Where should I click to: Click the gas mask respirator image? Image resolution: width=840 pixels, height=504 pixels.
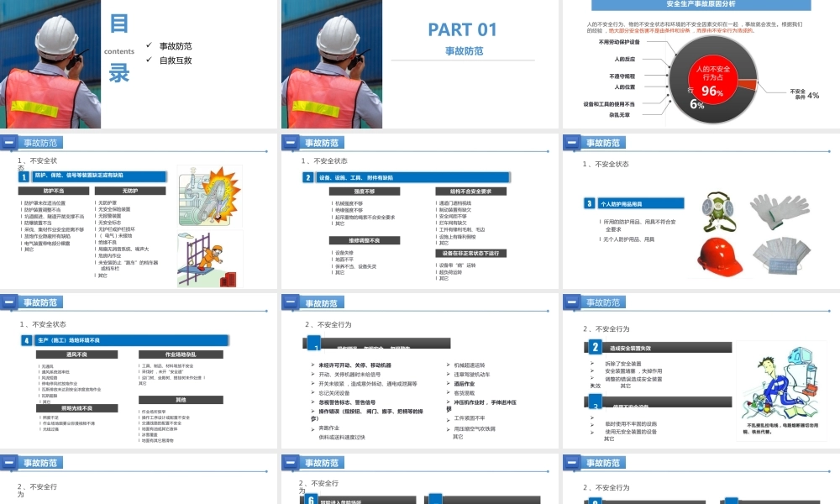pyautogui.click(x=719, y=212)
